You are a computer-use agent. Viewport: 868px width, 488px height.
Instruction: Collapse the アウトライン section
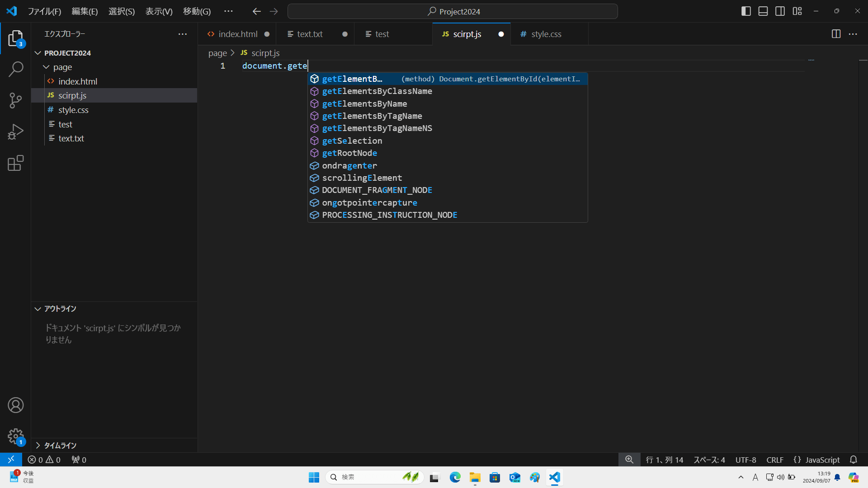pyautogui.click(x=38, y=309)
